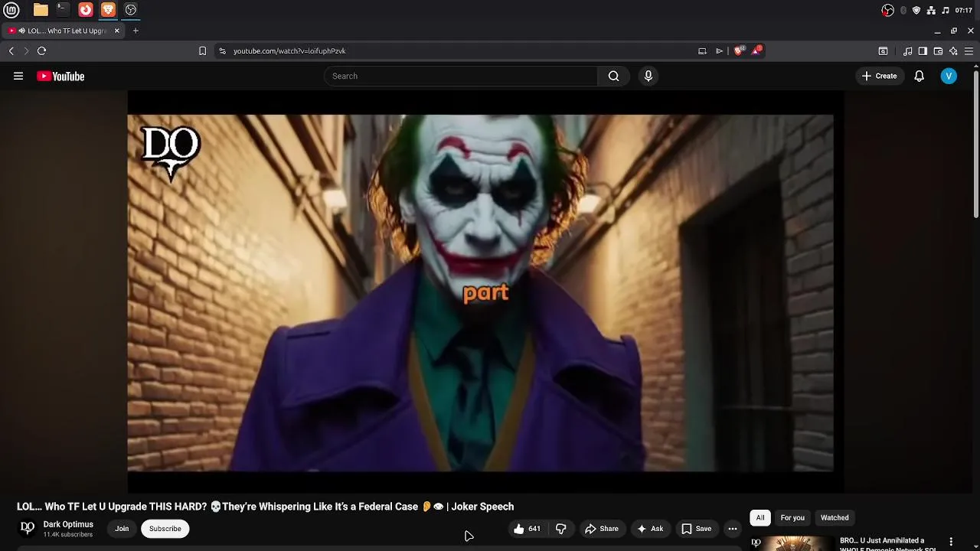Open more actions three-dot menu under video

click(x=733, y=529)
